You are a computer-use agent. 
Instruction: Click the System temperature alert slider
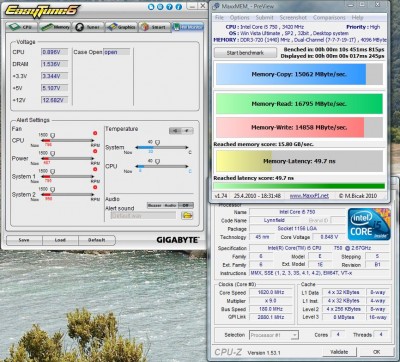(162, 147)
